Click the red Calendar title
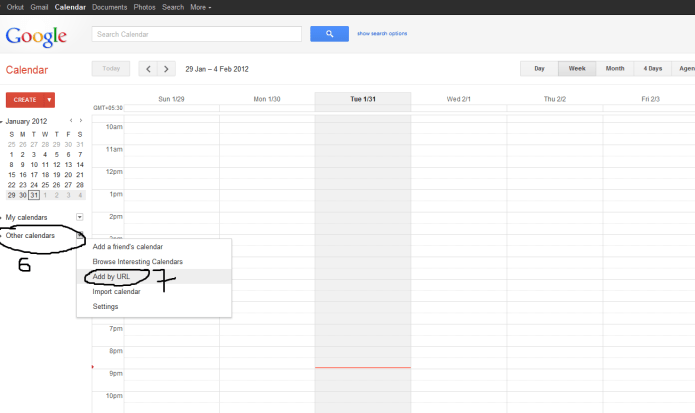Image resolution: width=695 pixels, height=413 pixels. tap(27, 70)
